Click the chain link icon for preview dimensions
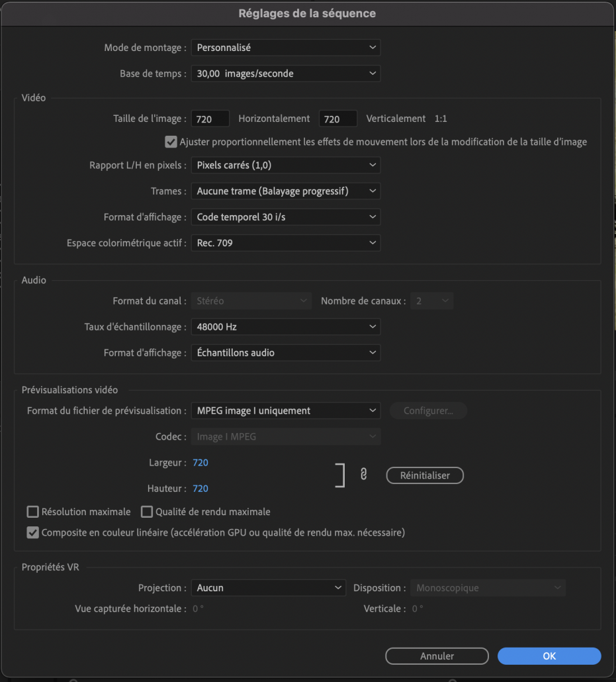The height and width of the screenshot is (682, 616). (363, 475)
